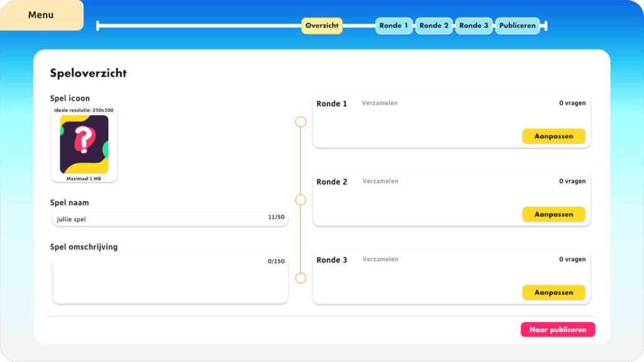Select the Ronde 3 timeline circle marker
The image size is (644, 362).
301,278
